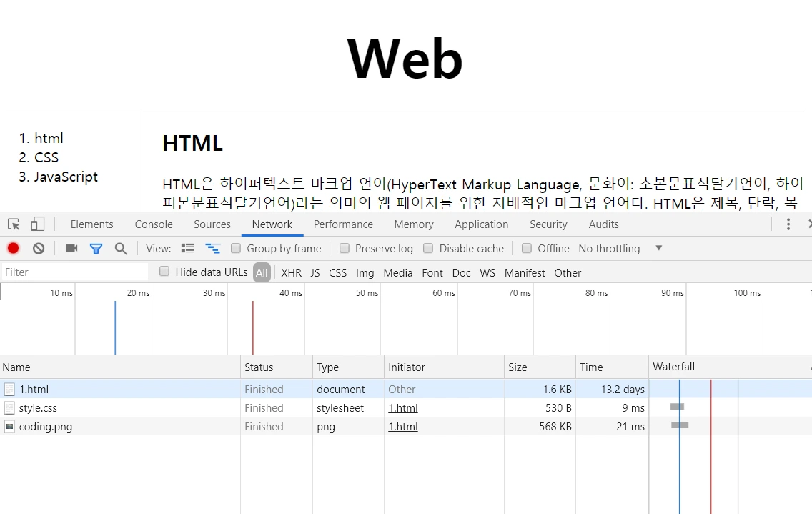Sort by the Size column header
The image size is (812, 514).
pyautogui.click(x=540, y=367)
